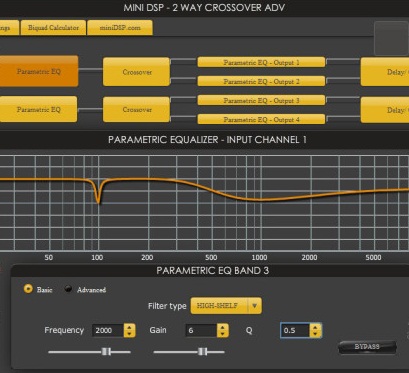Image resolution: width=409 pixels, height=373 pixels.
Task: Decrease Frequency using the down stepper arrow
Action: 129,334
